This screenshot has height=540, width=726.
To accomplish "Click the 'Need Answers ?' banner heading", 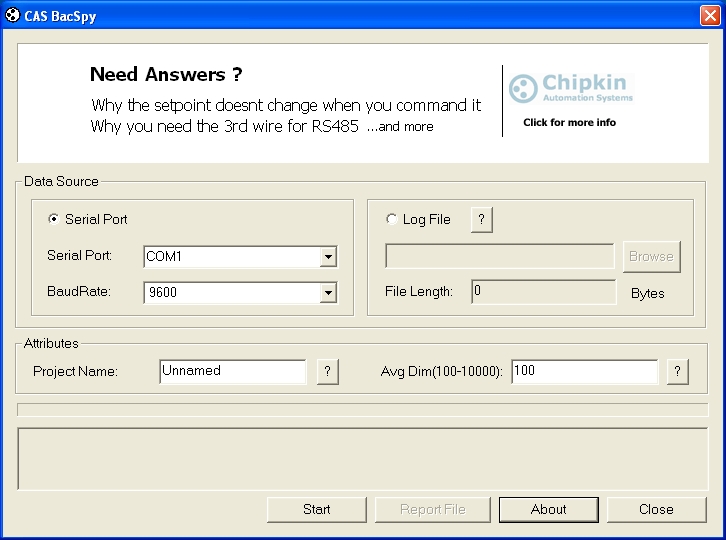I will [x=166, y=75].
